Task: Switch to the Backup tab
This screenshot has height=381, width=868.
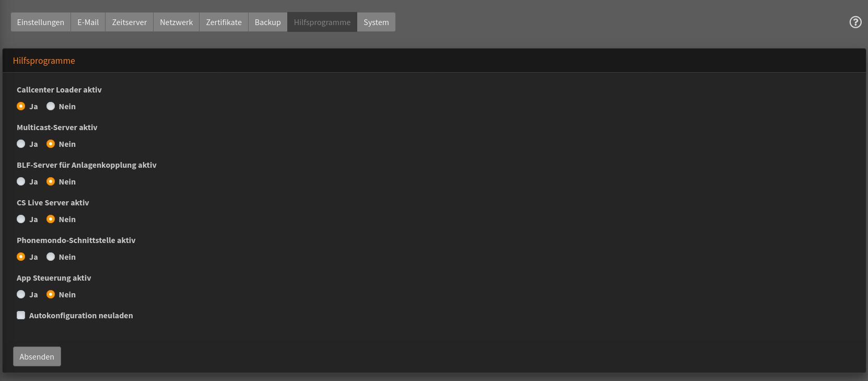Action: pos(267,22)
